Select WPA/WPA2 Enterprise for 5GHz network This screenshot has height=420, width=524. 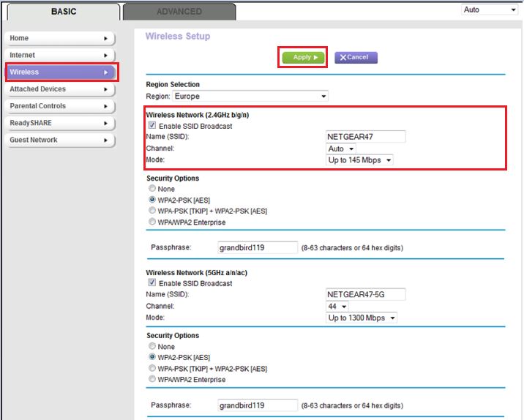click(x=151, y=380)
